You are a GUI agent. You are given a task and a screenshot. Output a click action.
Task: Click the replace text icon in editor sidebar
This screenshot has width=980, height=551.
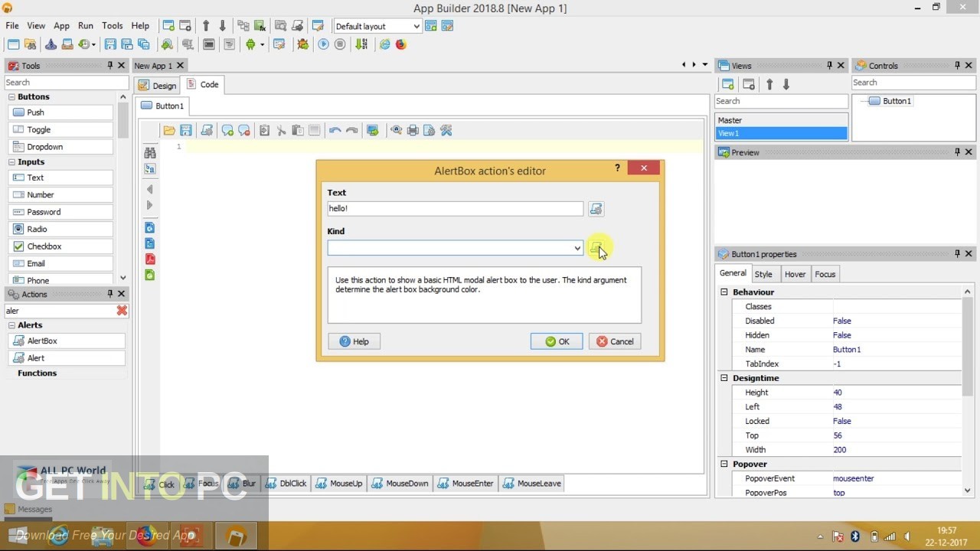[x=150, y=169]
